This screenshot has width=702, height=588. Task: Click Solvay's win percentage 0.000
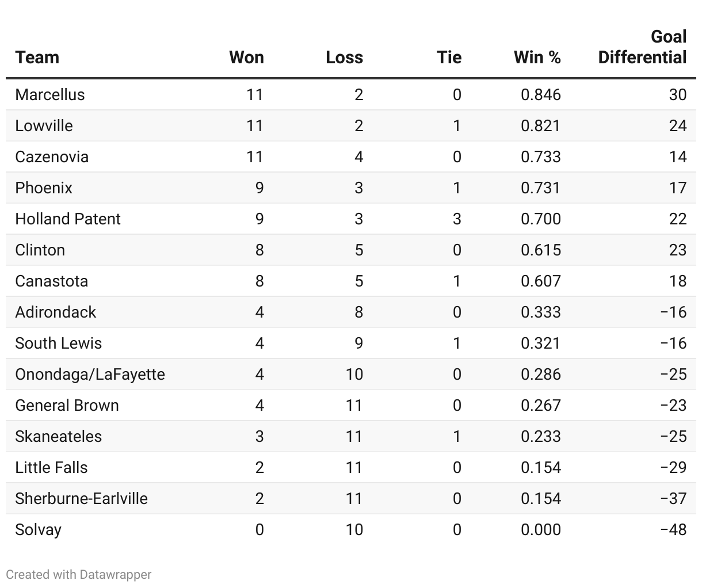click(540, 530)
